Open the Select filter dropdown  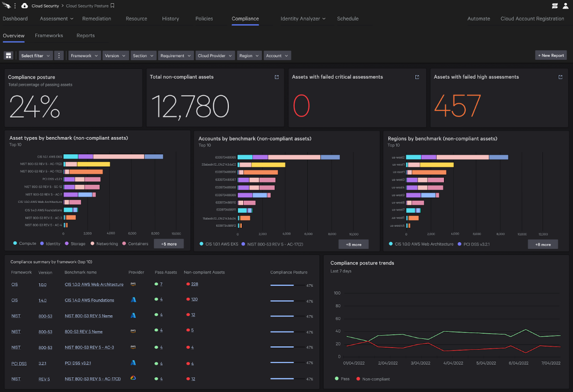click(x=35, y=55)
